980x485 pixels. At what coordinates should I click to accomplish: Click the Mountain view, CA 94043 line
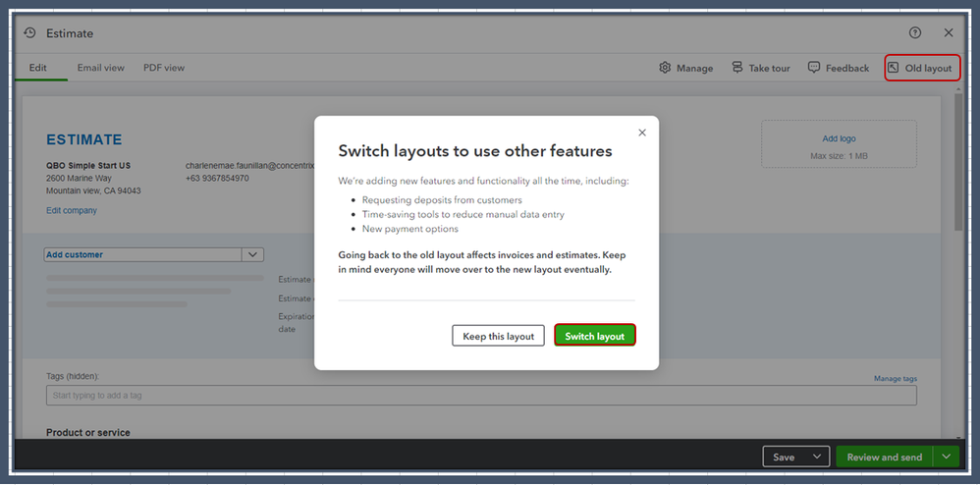[93, 190]
